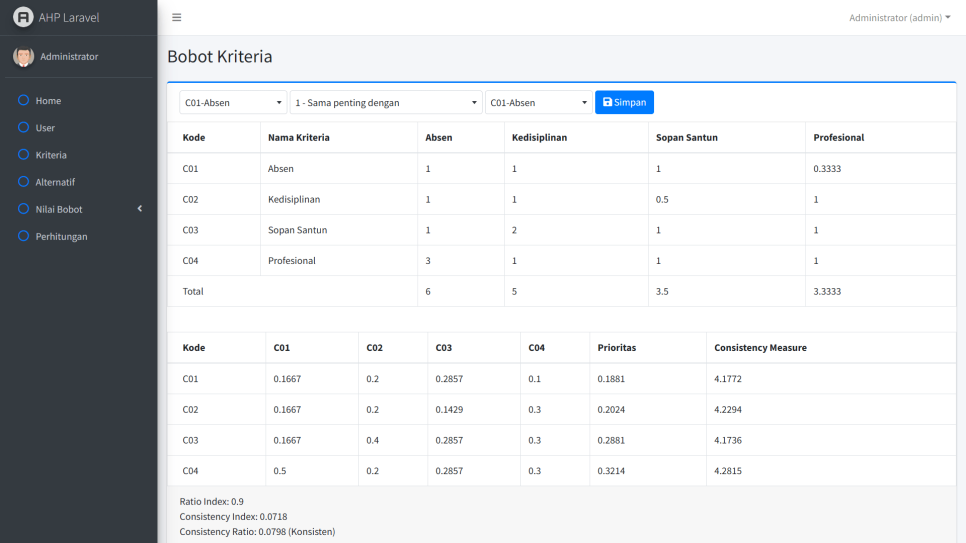Image resolution: width=966 pixels, height=543 pixels.
Task: Click the circle icon beside Kriteria
Action: point(23,154)
